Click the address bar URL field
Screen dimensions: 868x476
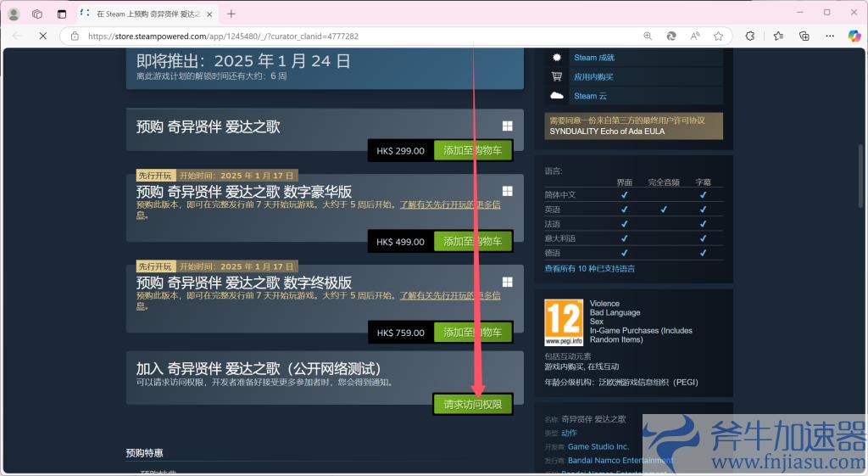pos(223,36)
